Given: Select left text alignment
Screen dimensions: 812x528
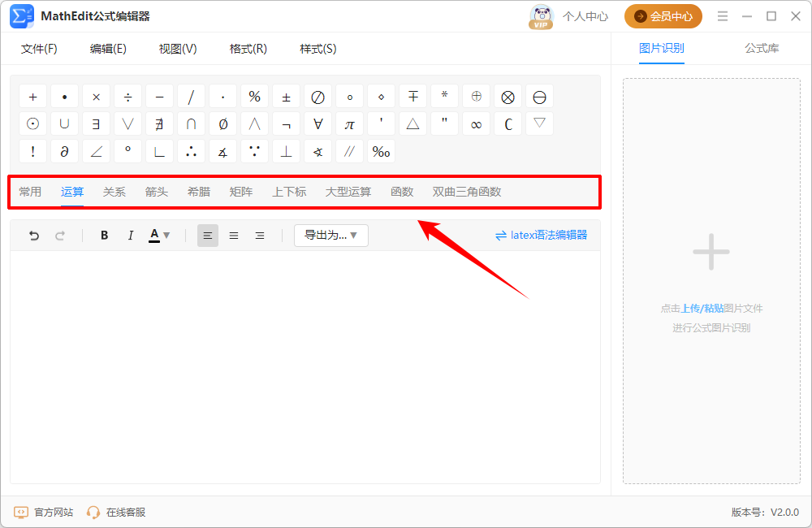Looking at the screenshot, I should point(208,236).
